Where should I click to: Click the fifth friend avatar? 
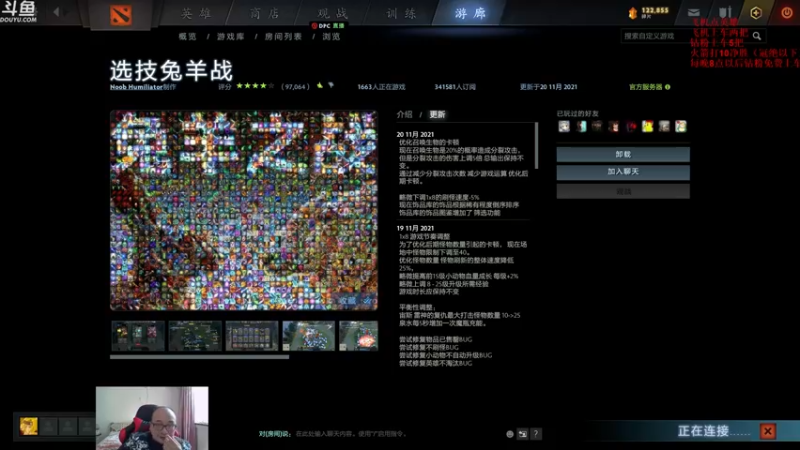(x=631, y=126)
